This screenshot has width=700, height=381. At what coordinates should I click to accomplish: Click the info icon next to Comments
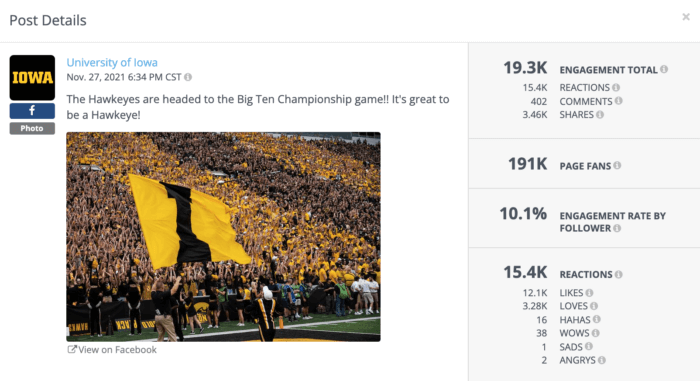click(618, 101)
